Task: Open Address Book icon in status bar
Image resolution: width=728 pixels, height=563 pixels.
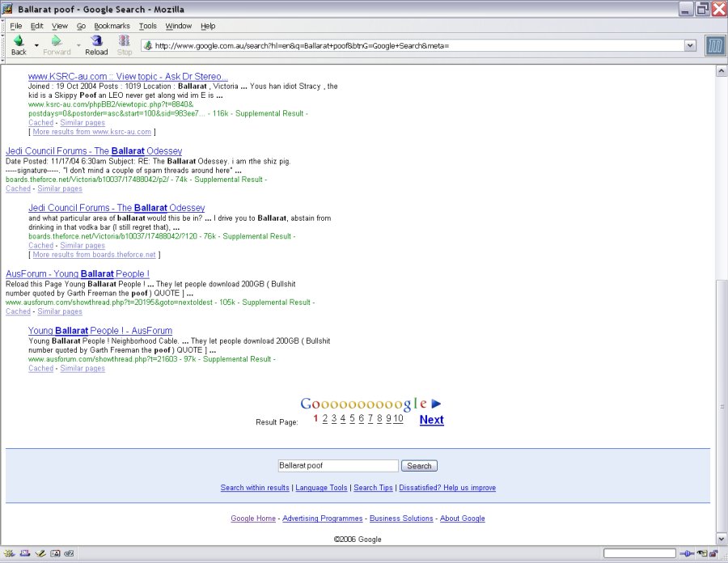Action: (x=55, y=553)
